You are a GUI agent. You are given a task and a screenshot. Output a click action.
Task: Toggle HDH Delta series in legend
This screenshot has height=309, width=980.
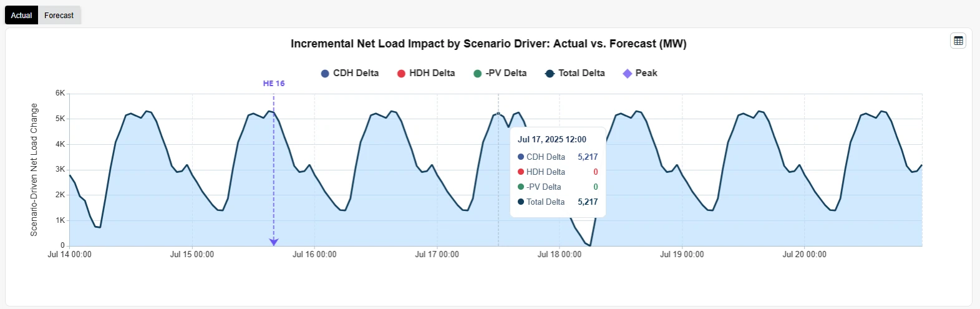click(426, 73)
